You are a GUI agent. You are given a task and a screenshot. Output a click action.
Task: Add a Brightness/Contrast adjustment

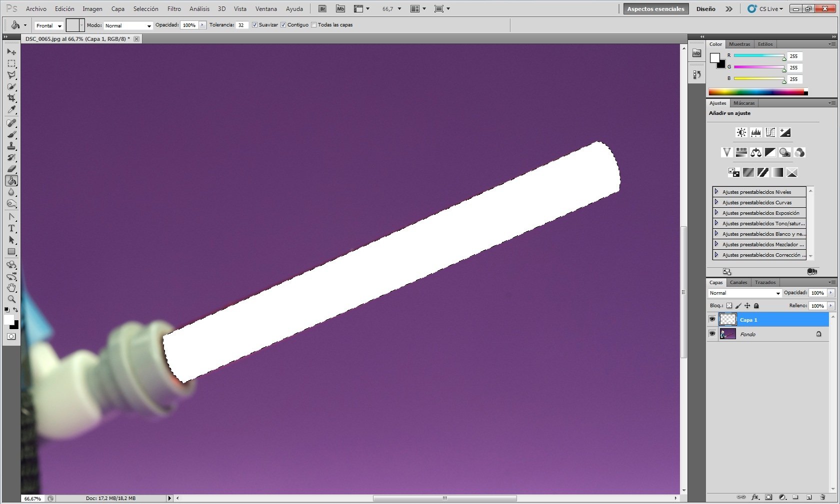pos(741,132)
